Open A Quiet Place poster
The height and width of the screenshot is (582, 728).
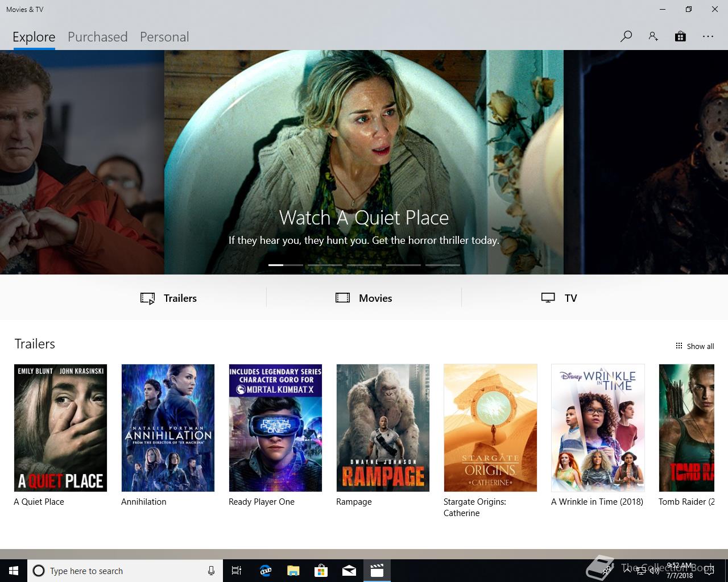click(60, 428)
